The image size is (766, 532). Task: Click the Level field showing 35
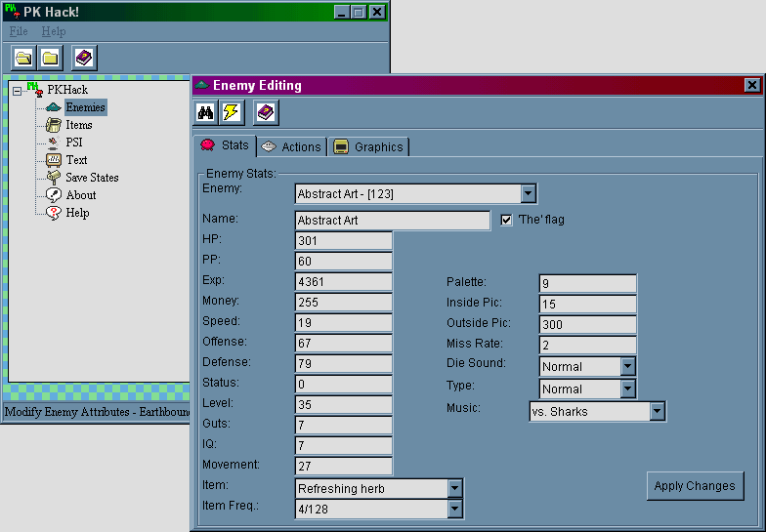click(x=344, y=404)
